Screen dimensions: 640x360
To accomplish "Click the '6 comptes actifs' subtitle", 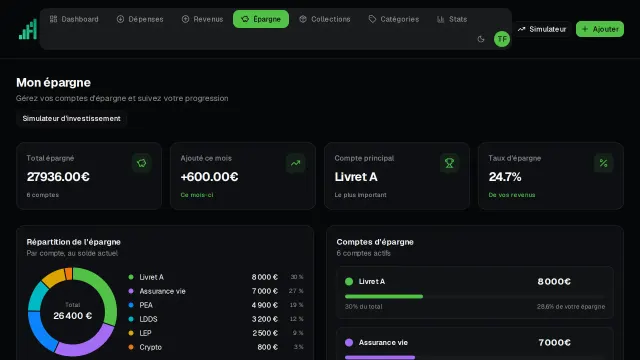I will (x=364, y=253).
